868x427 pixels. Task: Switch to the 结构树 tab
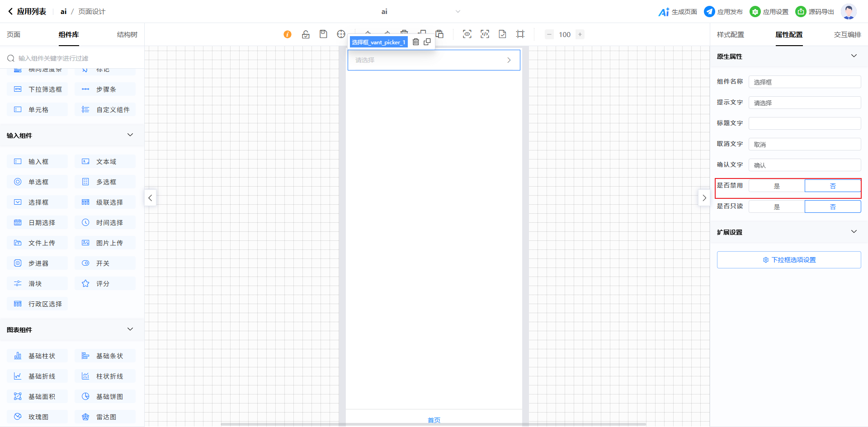[x=127, y=35]
